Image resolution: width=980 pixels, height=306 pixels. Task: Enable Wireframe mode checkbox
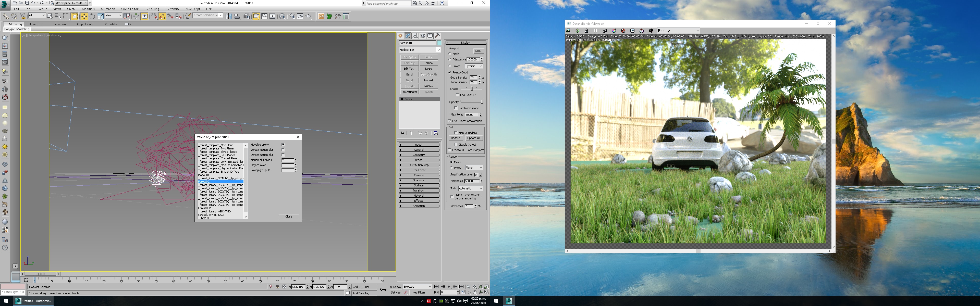[456, 108]
